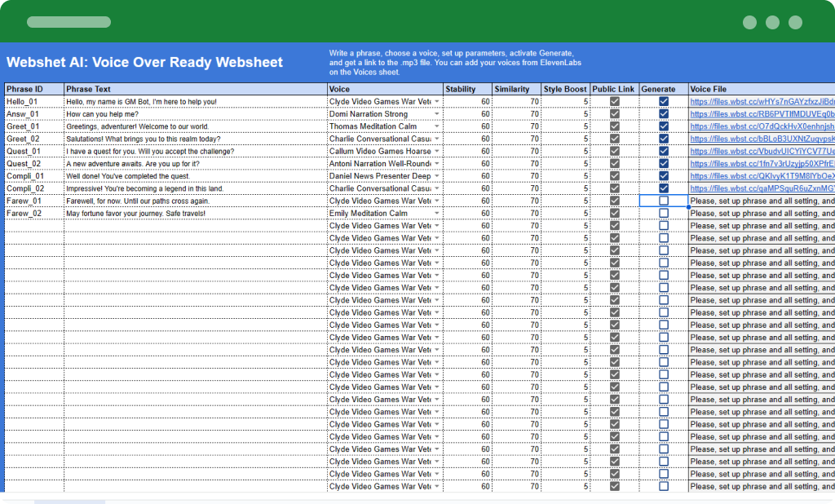Tick Generate checkbox for Farew_02 row
Viewport: 835px width, 504px height.
664,213
